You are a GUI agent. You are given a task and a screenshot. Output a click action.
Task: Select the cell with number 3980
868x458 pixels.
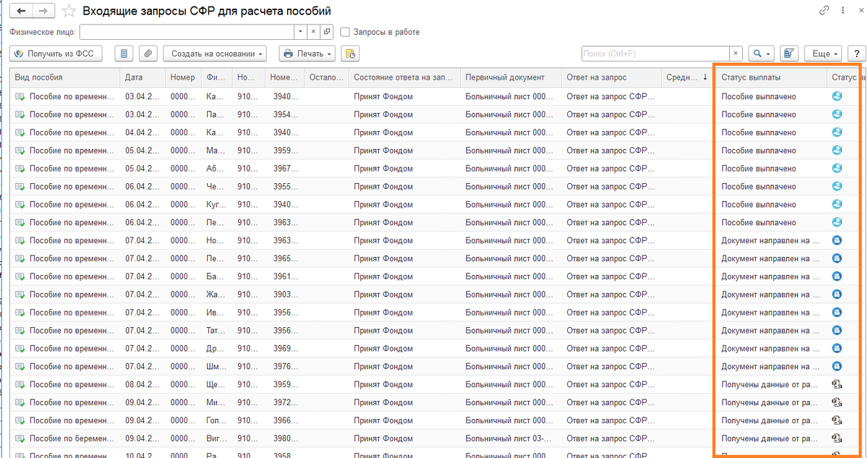point(284,438)
